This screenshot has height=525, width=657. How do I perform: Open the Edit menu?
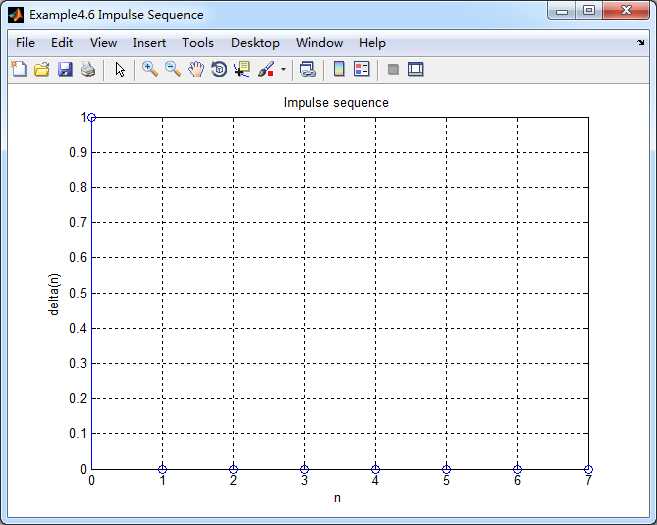[62, 43]
